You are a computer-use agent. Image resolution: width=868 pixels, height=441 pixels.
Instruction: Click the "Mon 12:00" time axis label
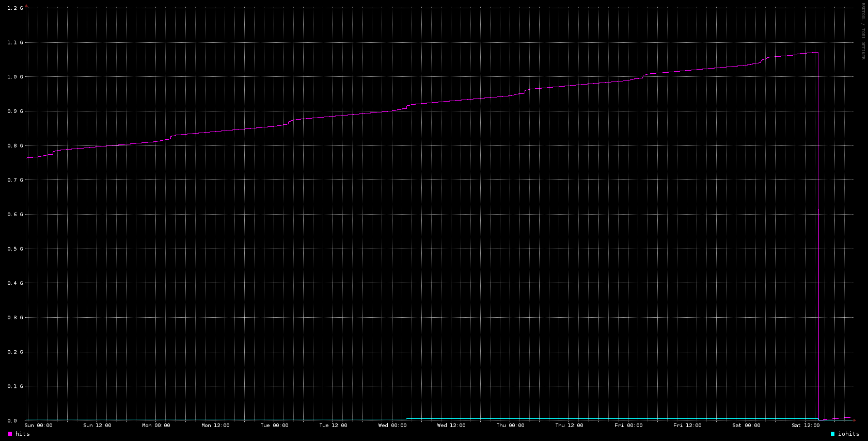point(215,426)
